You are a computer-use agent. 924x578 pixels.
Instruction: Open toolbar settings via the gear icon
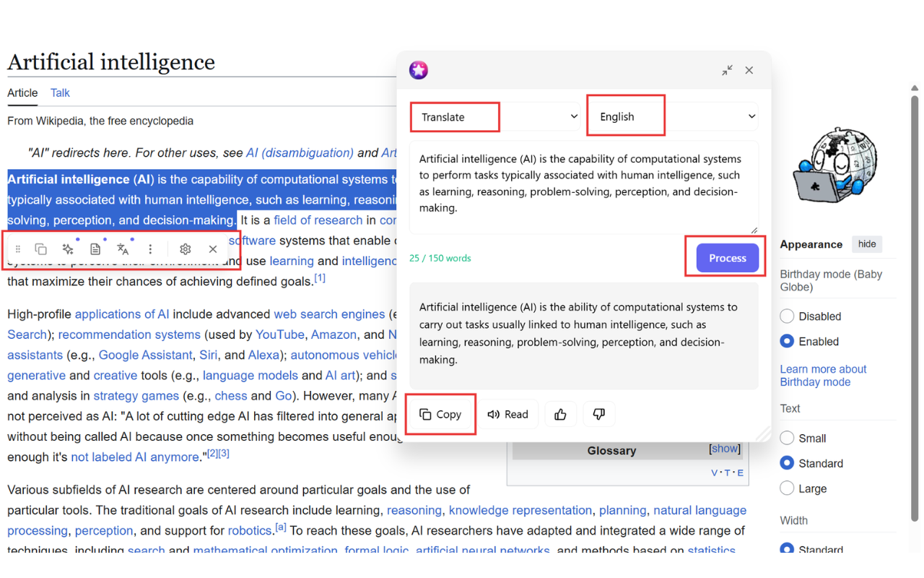pos(185,249)
